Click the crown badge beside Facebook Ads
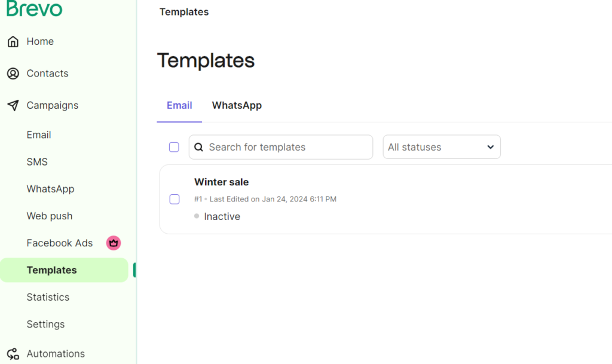Image resolution: width=612 pixels, height=364 pixels. coord(114,243)
